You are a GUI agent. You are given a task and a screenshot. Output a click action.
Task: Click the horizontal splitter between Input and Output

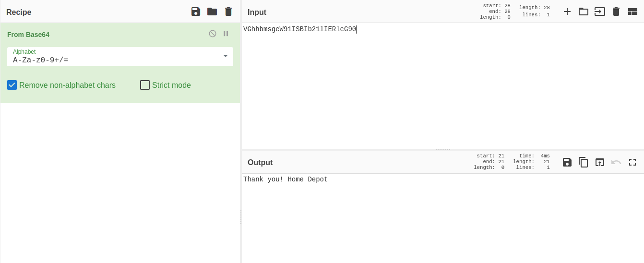[442, 150]
